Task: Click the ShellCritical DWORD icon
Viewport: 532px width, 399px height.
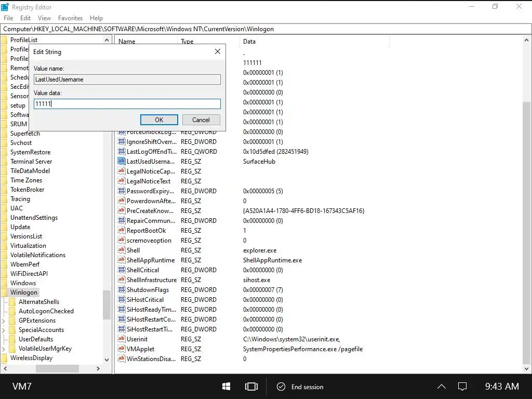Action: coord(122,270)
